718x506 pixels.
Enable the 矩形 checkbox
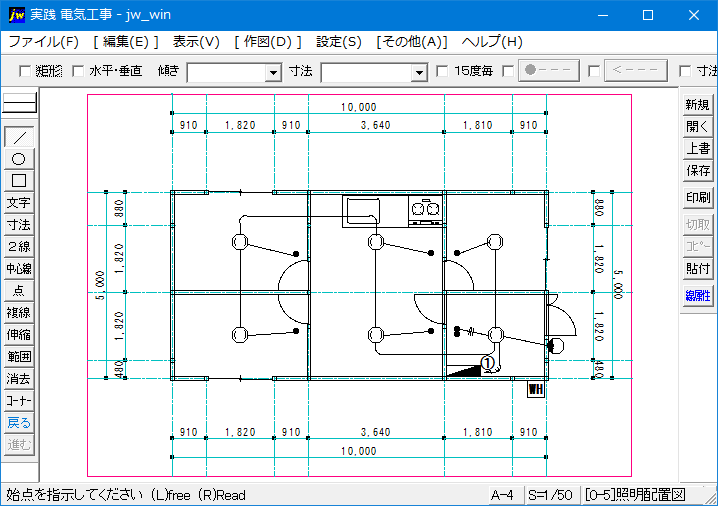[x=26, y=72]
